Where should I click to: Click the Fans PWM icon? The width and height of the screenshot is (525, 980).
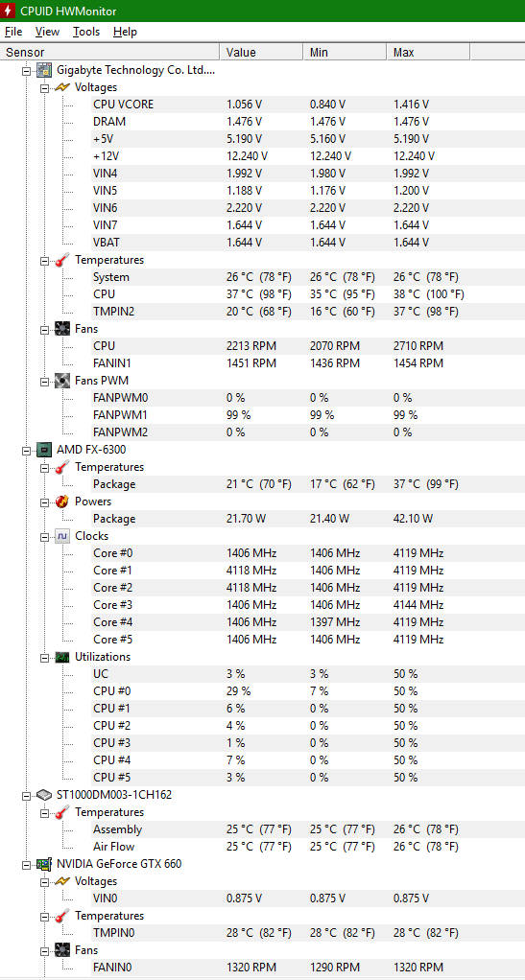pyautogui.click(x=62, y=380)
